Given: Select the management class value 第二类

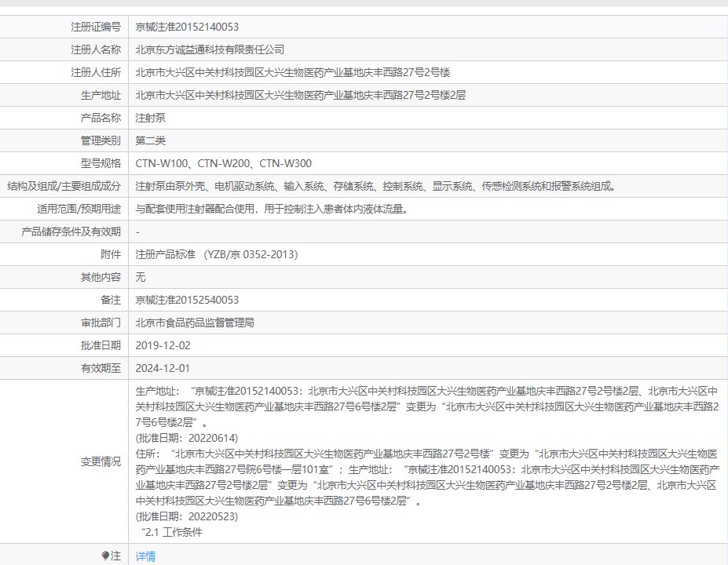Looking at the screenshot, I should click(x=151, y=140).
